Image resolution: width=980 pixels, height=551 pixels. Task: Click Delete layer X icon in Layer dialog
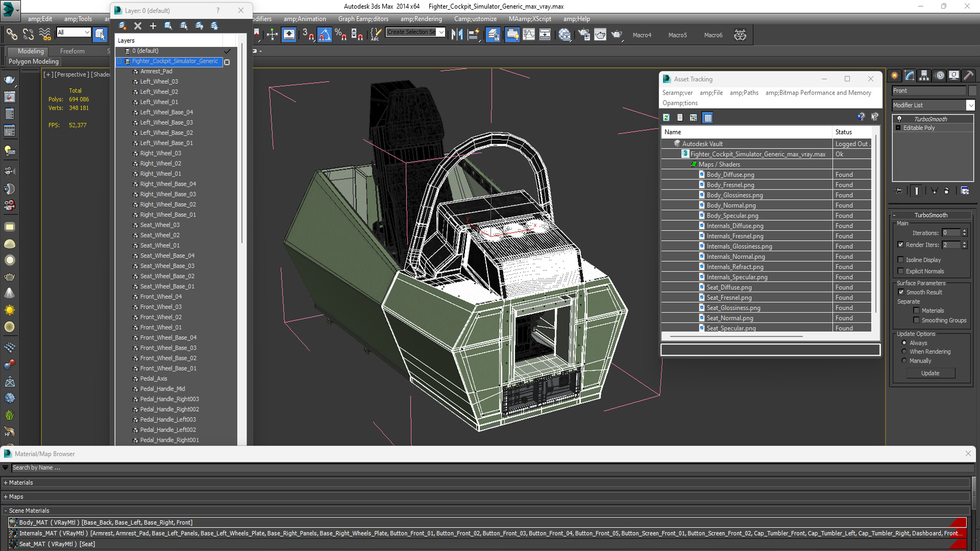(138, 26)
